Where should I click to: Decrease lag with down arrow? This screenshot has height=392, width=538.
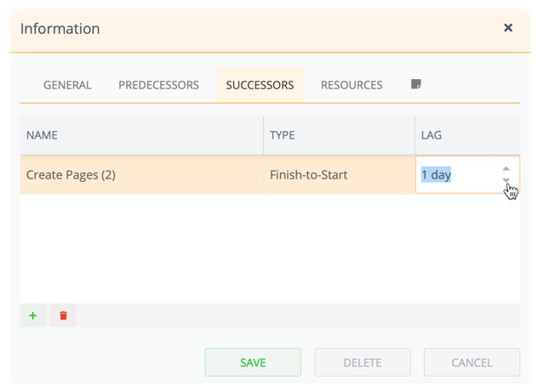tap(507, 180)
